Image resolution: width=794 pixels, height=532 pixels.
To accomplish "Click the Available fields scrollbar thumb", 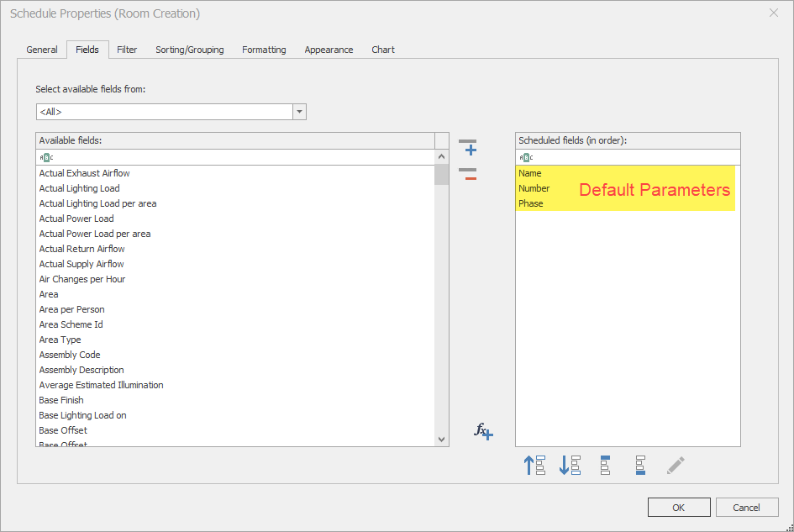I will tap(442, 175).
